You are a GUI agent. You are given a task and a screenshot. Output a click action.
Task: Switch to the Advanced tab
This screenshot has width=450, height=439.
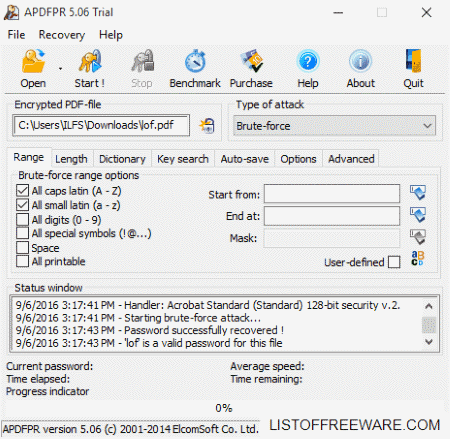point(351,159)
